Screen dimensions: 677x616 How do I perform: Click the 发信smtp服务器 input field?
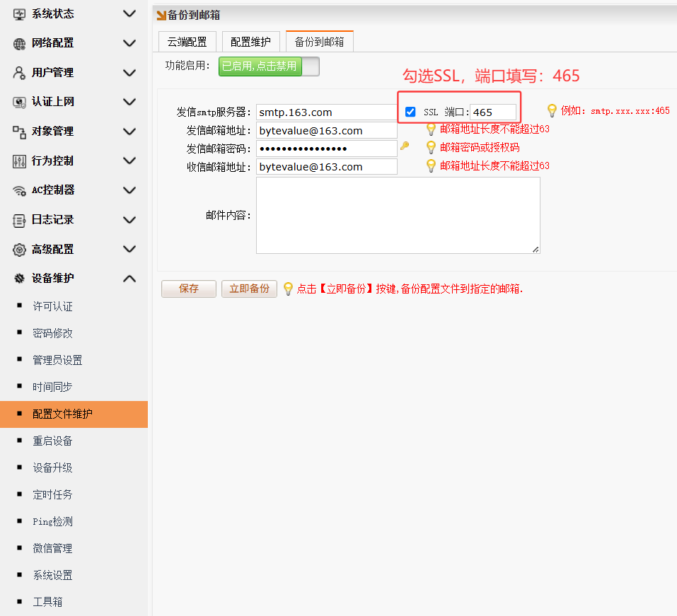pyautogui.click(x=326, y=112)
